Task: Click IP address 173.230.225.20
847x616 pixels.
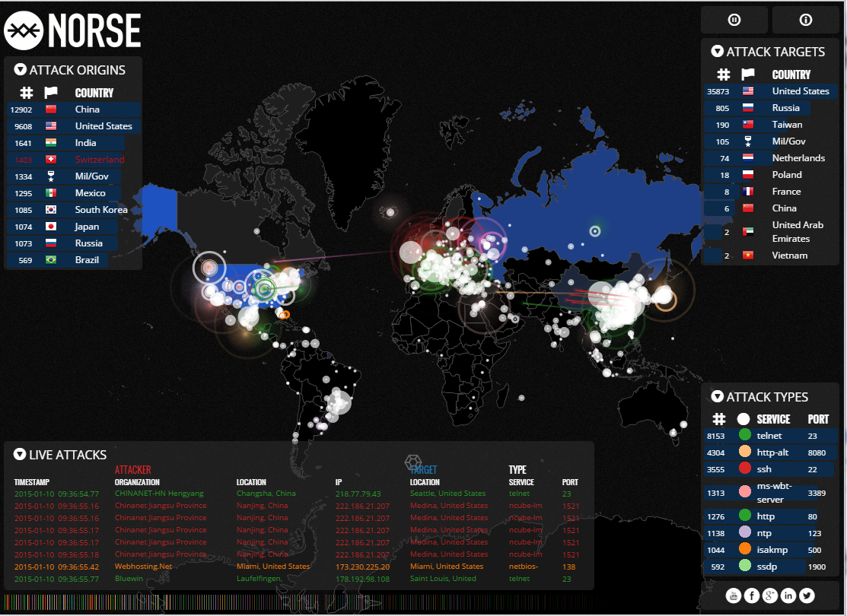Action: coord(362,567)
